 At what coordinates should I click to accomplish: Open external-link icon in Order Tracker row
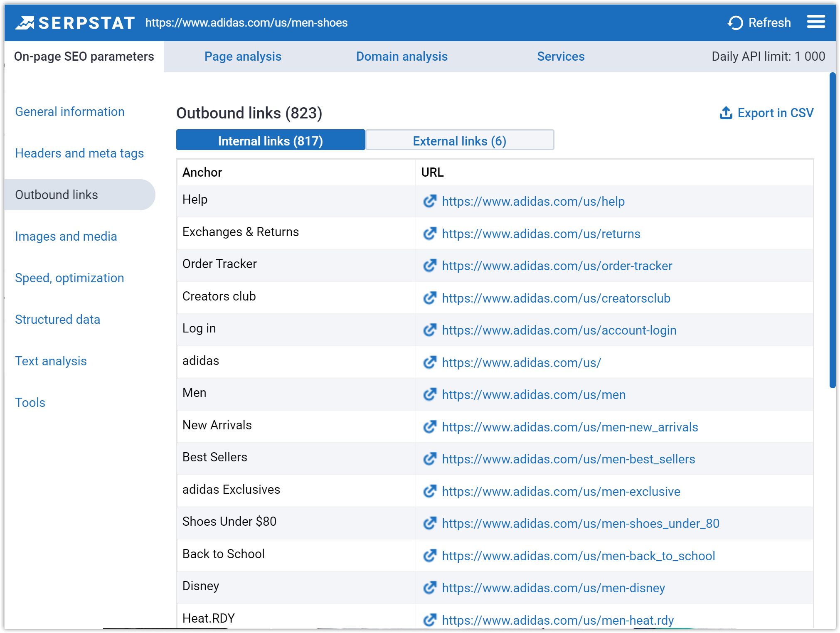coord(430,266)
